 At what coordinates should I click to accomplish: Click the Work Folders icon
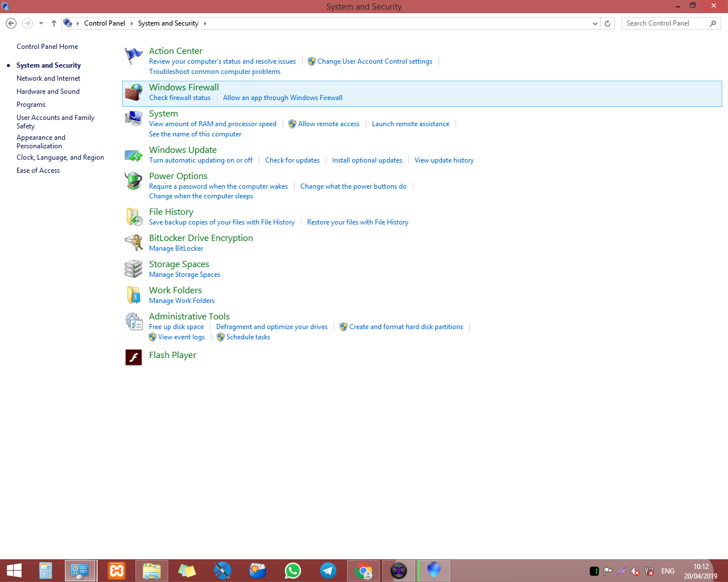(134, 295)
